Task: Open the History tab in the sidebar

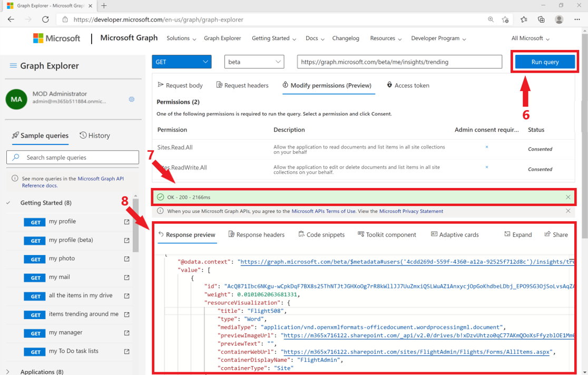Action: coord(95,135)
